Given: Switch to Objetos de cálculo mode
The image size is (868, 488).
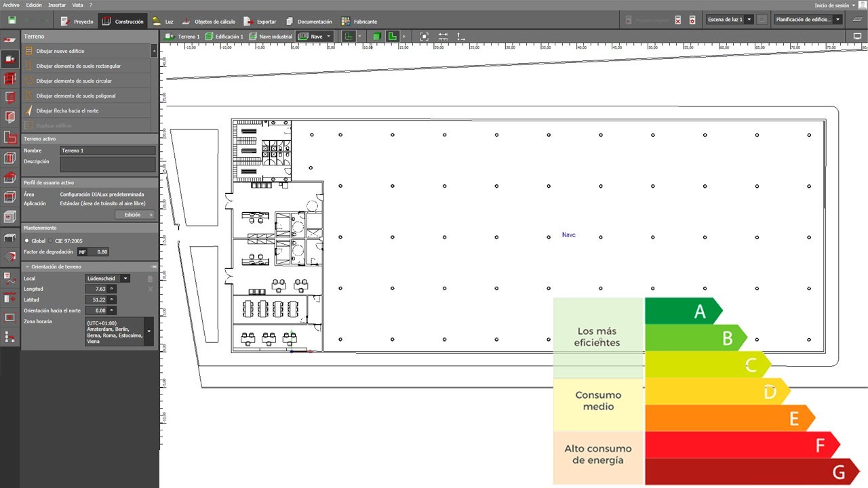Looking at the screenshot, I should [210, 21].
